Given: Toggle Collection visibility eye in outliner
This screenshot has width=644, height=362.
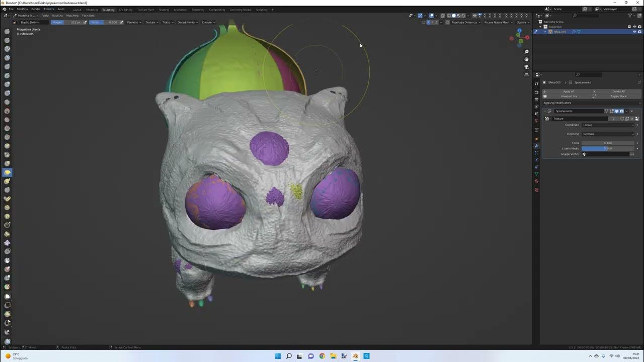Looking at the screenshot, I should tap(634, 27).
